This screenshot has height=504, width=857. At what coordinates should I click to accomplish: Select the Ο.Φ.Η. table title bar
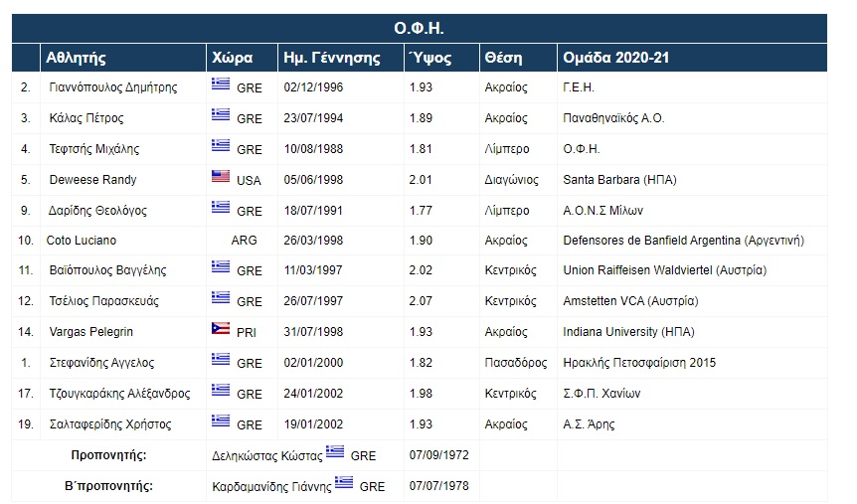click(x=419, y=28)
